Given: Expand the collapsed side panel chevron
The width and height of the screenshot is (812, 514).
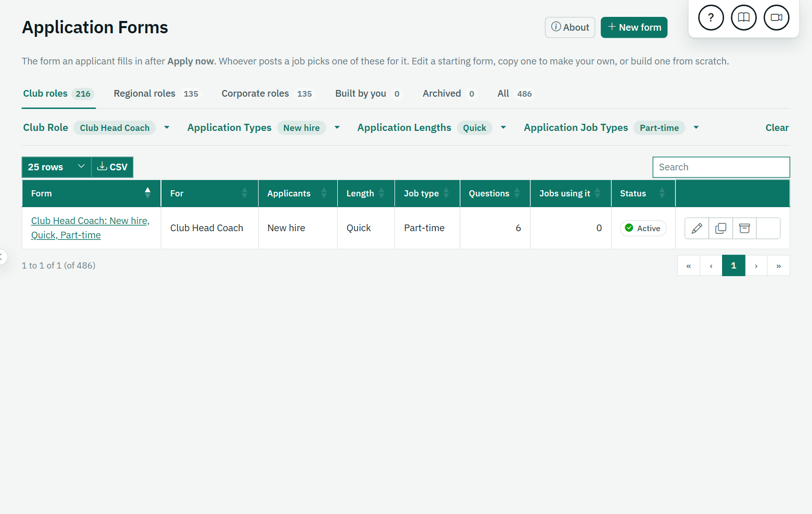Looking at the screenshot, I should click(x=2, y=257).
